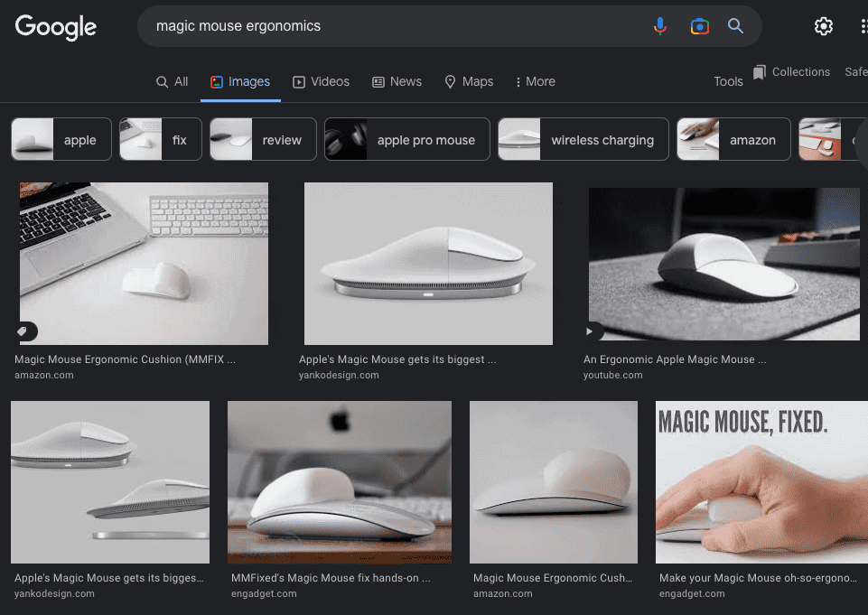Open the Collections bookmark icon
The height and width of the screenshot is (615, 868).
point(760,72)
